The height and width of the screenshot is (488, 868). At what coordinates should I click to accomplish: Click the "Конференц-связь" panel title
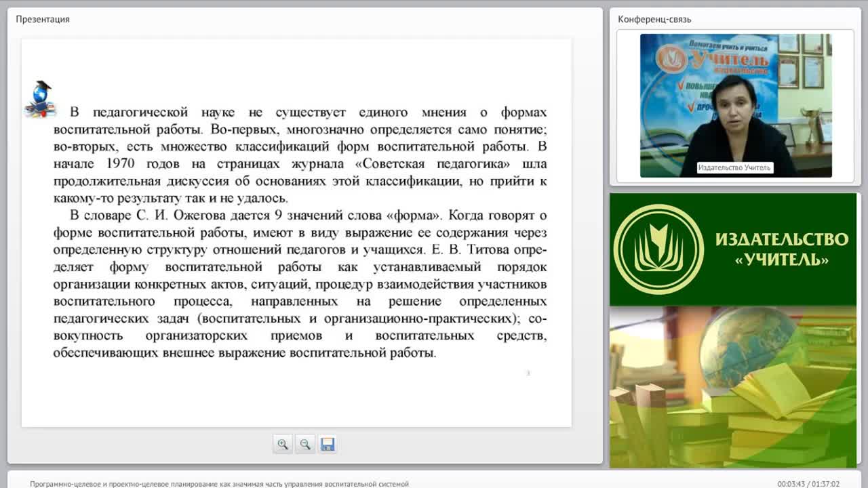(654, 19)
